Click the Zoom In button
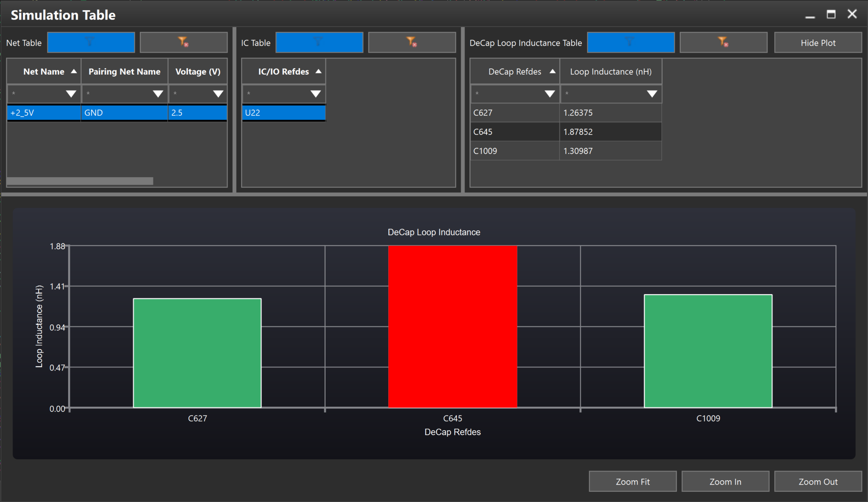Viewport: 868px width, 502px height. (725, 481)
